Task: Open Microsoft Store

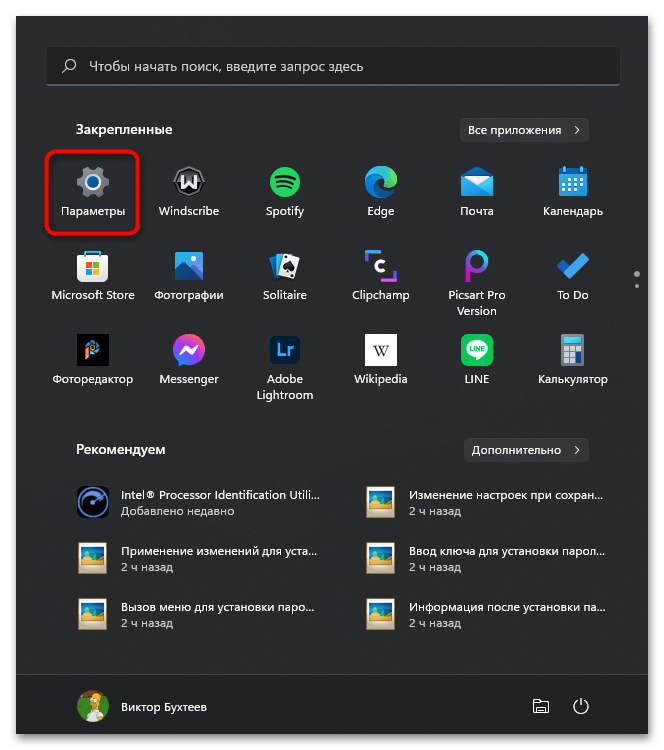Action: 93,276
